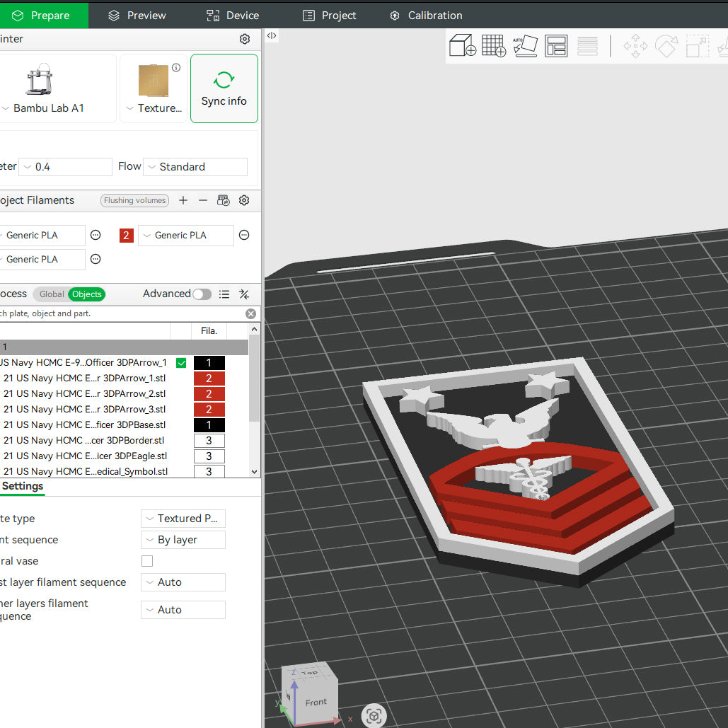The height and width of the screenshot is (728, 728).
Task: Click the info icon on the plate thumbnail
Action: tap(176, 68)
